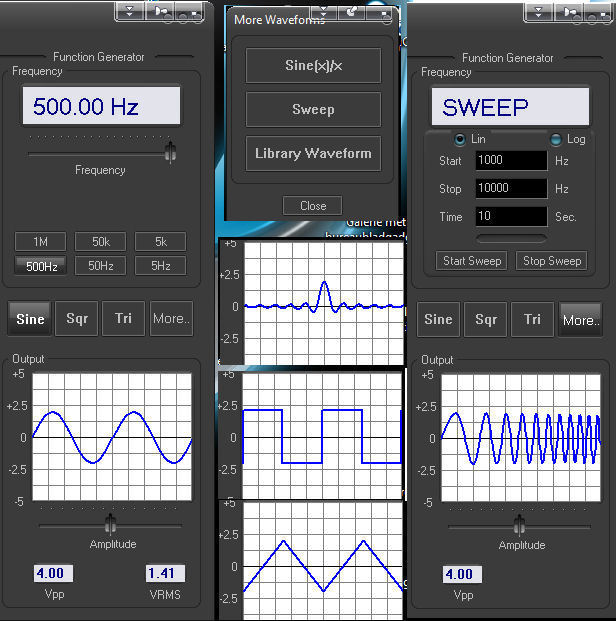Pick the Sine(x)/x waveform option
616x621 pixels.
coord(313,65)
